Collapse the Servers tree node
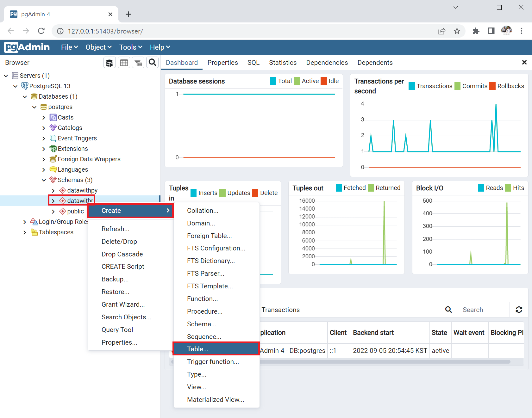 (x=6, y=76)
